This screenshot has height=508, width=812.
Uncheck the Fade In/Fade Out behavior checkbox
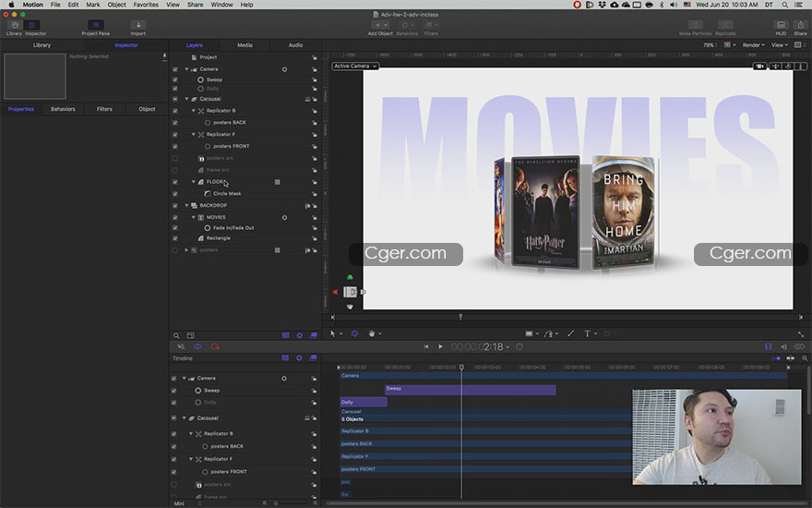click(175, 228)
